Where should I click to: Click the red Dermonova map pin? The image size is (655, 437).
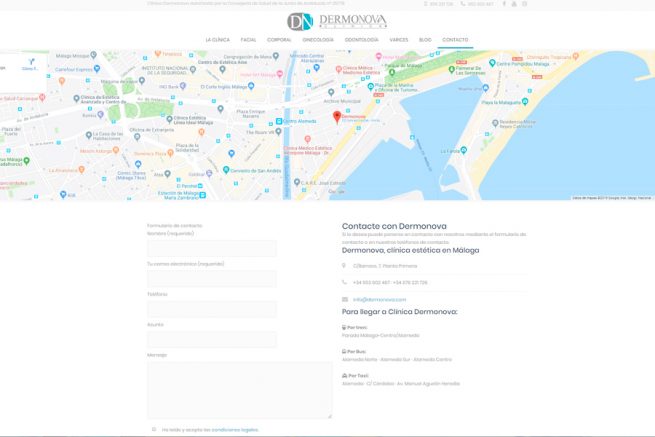tap(337, 117)
